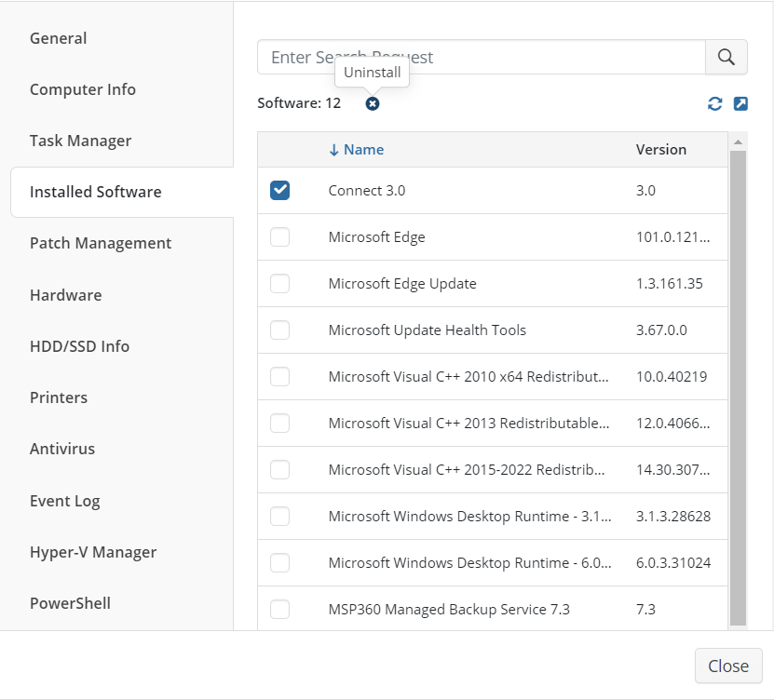Click version value 3.1.3.28628
Viewport: 774px width, 700px height.
tap(673, 517)
